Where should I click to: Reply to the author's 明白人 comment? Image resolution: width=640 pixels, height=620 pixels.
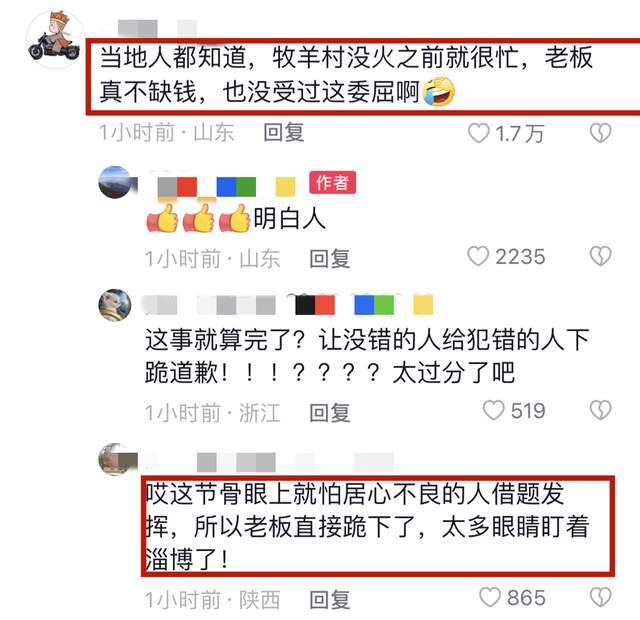pos(330,259)
